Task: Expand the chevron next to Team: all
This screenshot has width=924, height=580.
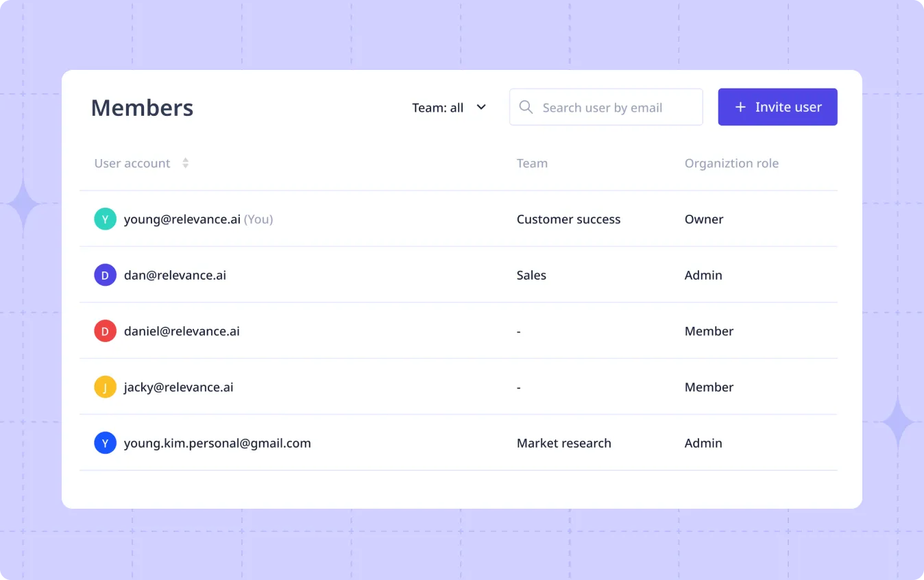Action: [x=481, y=108]
